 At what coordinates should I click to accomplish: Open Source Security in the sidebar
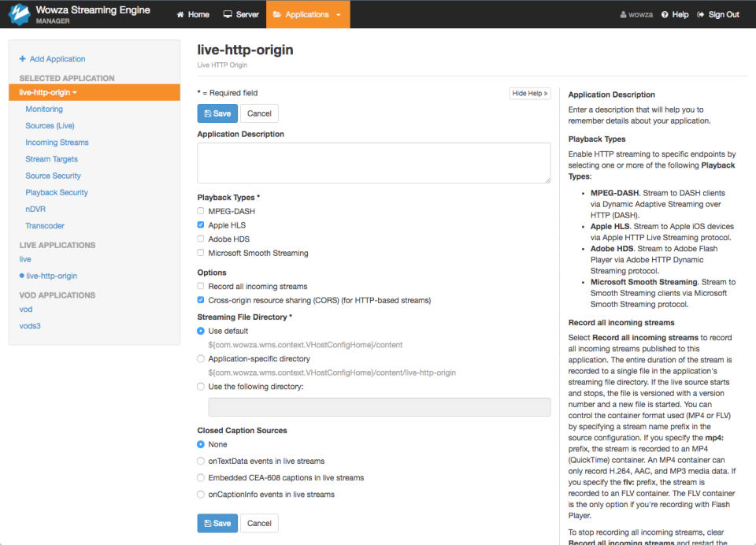click(x=53, y=176)
